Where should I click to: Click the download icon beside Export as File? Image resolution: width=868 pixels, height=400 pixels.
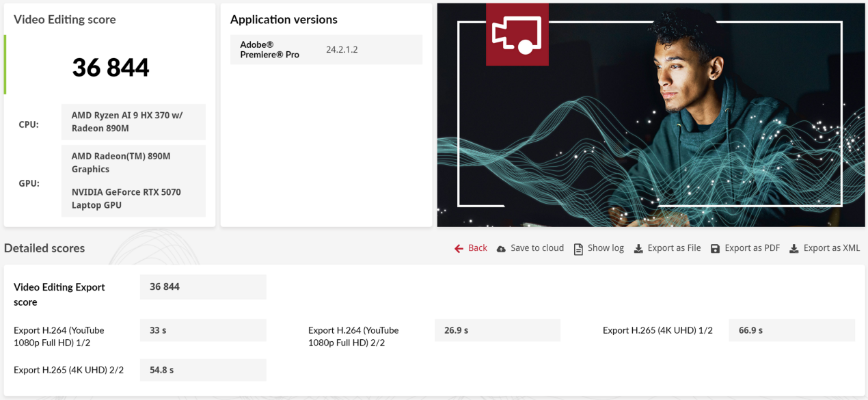638,249
